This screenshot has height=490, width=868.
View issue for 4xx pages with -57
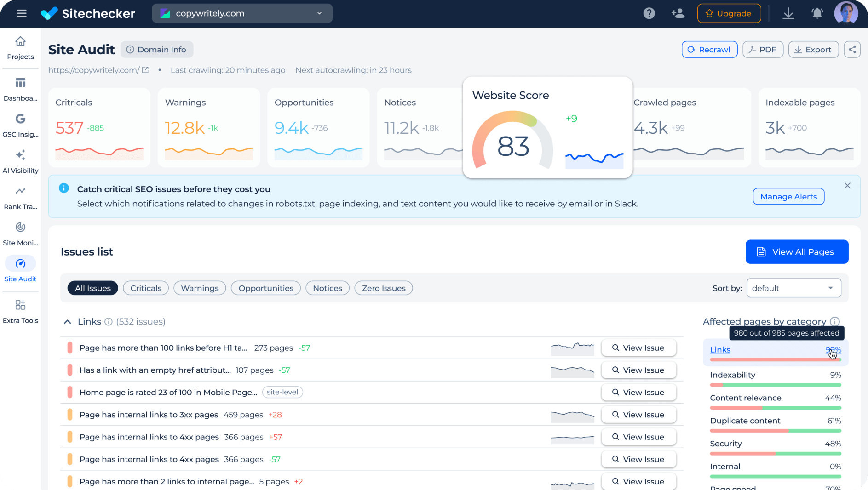pyautogui.click(x=638, y=459)
